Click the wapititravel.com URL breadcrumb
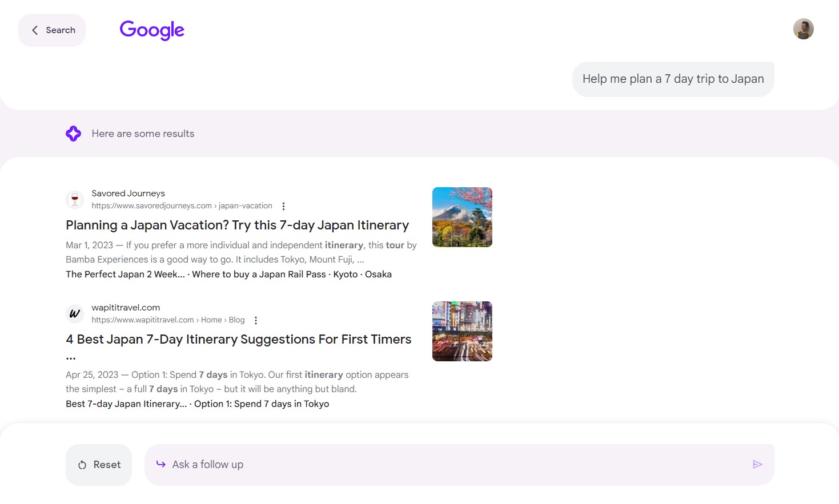 168,320
